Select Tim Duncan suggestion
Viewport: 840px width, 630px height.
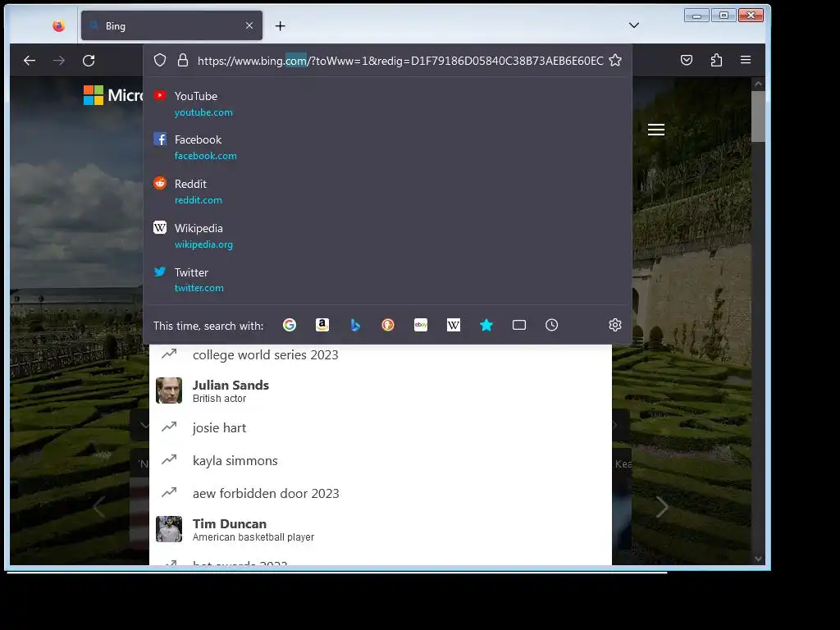point(381,530)
